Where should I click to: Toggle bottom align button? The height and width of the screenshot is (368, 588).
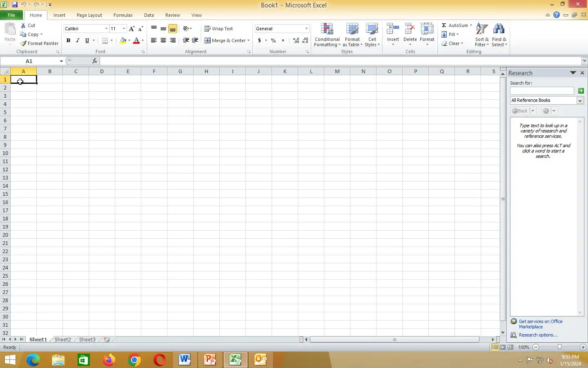[x=173, y=29]
